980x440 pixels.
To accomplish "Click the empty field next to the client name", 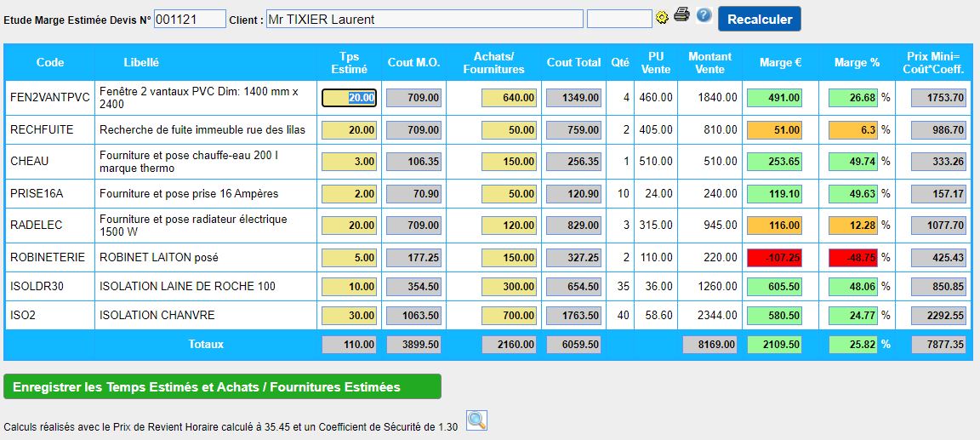I will [x=618, y=19].
